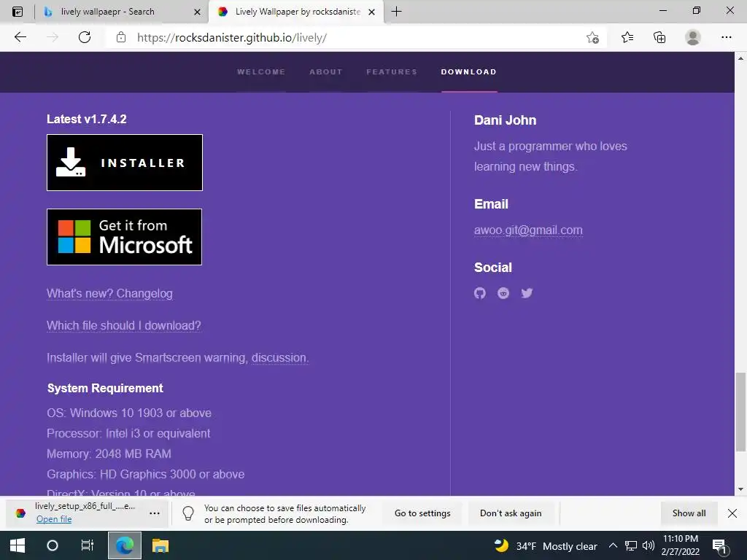The width and height of the screenshot is (747, 560).
Task: Click the awoo.git@gmail.com email link
Action: pos(528,230)
